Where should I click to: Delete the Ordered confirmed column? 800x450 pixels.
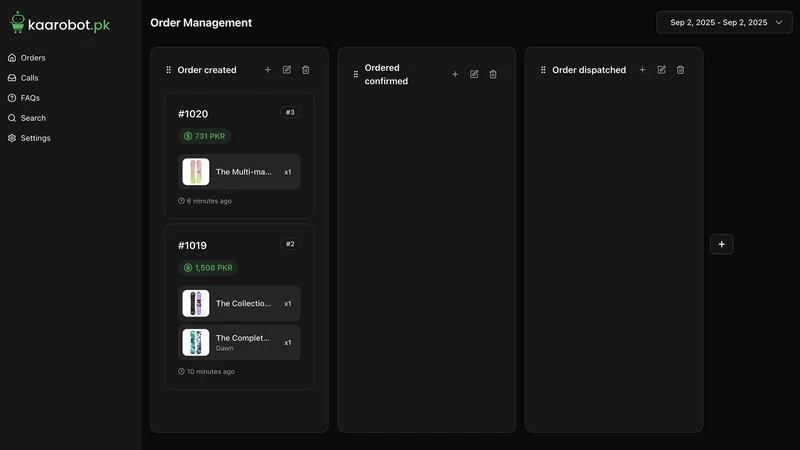click(x=493, y=74)
